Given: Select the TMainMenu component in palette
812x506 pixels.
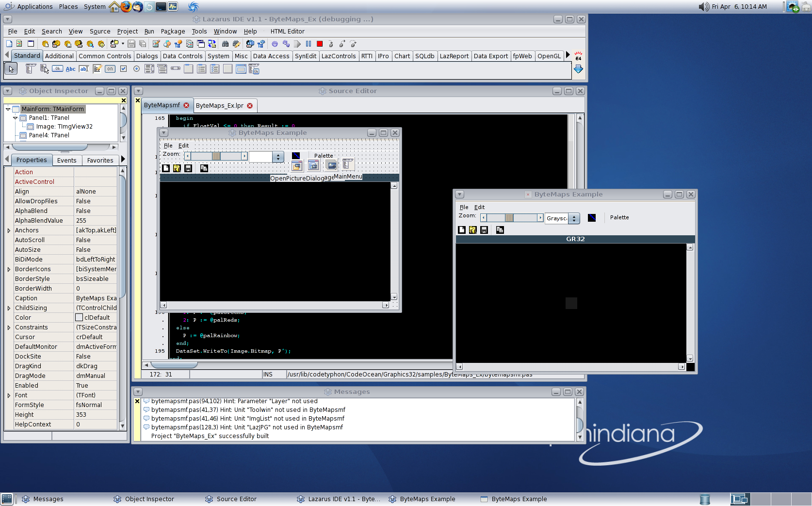Looking at the screenshot, I should point(31,69).
